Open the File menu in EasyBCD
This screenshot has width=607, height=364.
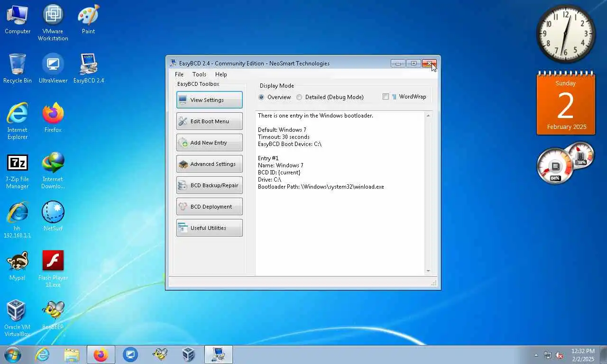(179, 74)
